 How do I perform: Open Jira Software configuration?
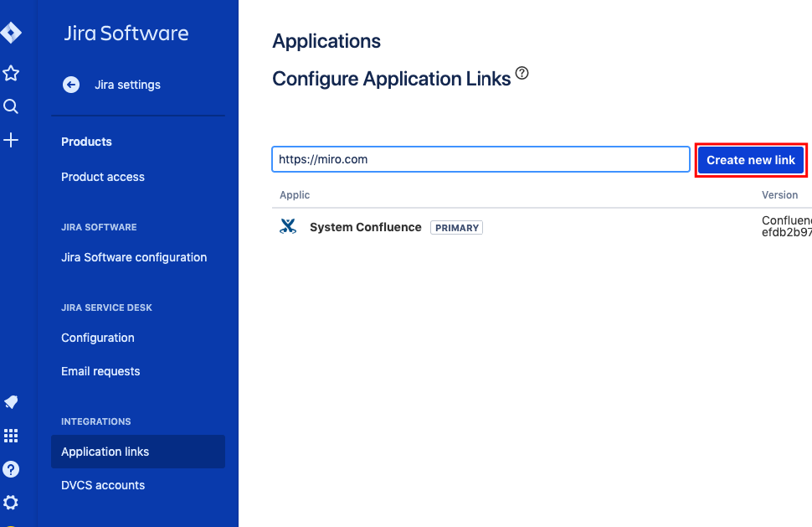click(134, 257)
